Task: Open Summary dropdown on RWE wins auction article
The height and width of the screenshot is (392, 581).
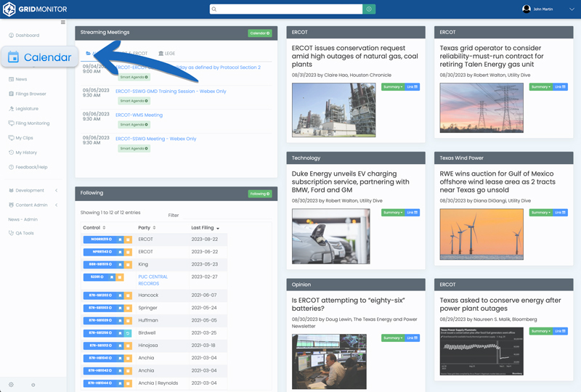Action: (x=540, y=213)
